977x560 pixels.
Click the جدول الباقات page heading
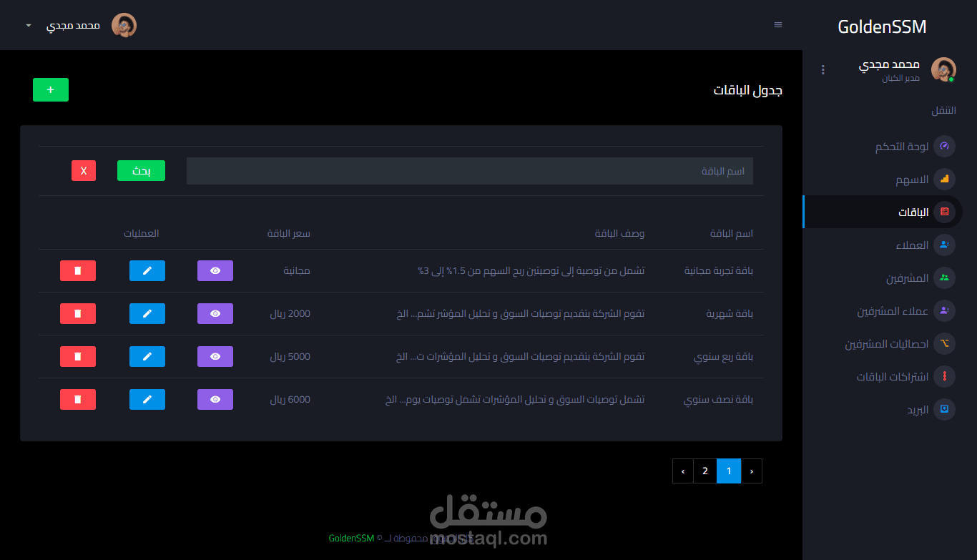748,90
